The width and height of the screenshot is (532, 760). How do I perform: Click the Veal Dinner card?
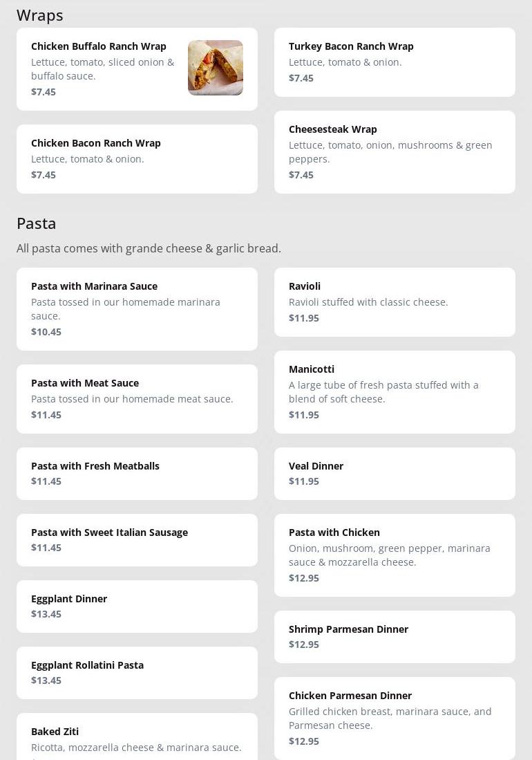click(x=394, y=474)
